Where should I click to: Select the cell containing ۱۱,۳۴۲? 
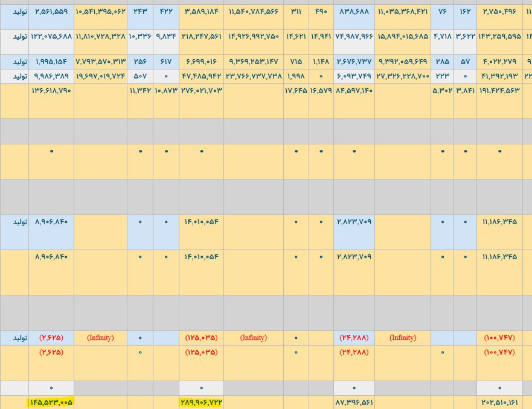pyautogui.click(x=140, y=91)
